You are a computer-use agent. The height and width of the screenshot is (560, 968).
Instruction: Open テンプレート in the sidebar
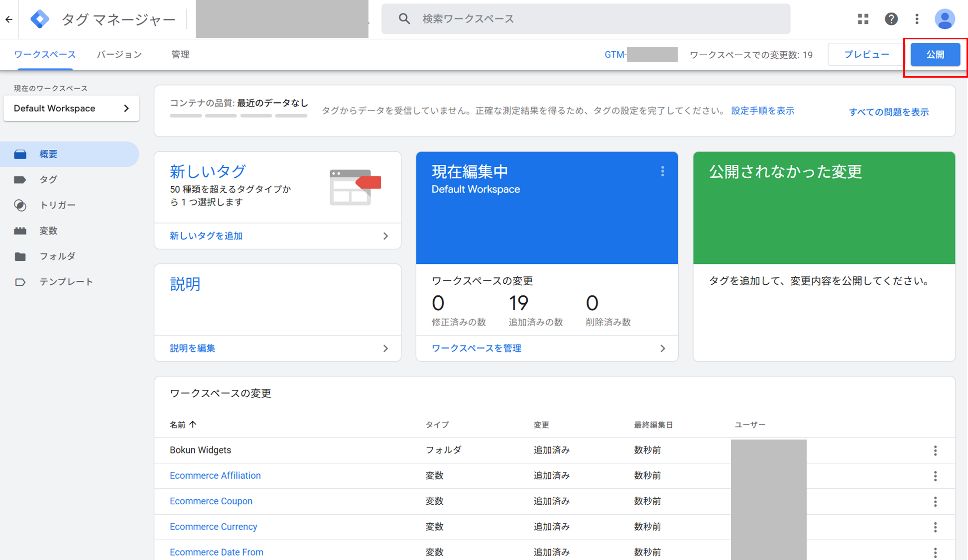pos(66,282)
